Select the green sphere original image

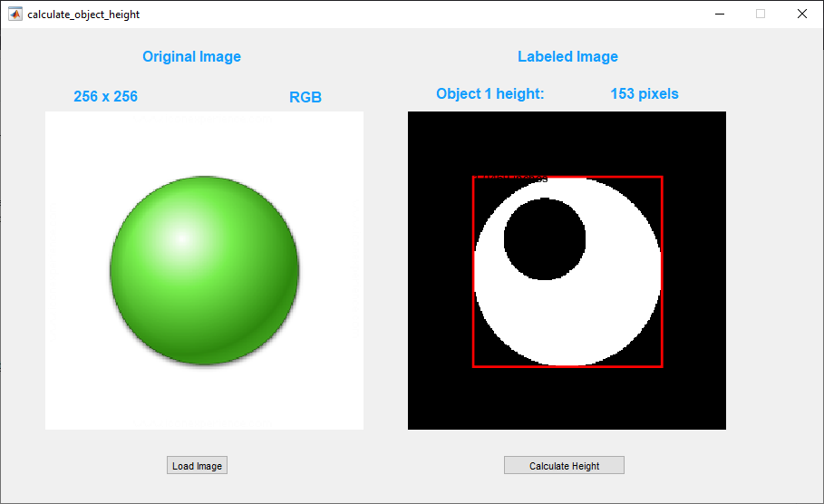tap(205, 270)
